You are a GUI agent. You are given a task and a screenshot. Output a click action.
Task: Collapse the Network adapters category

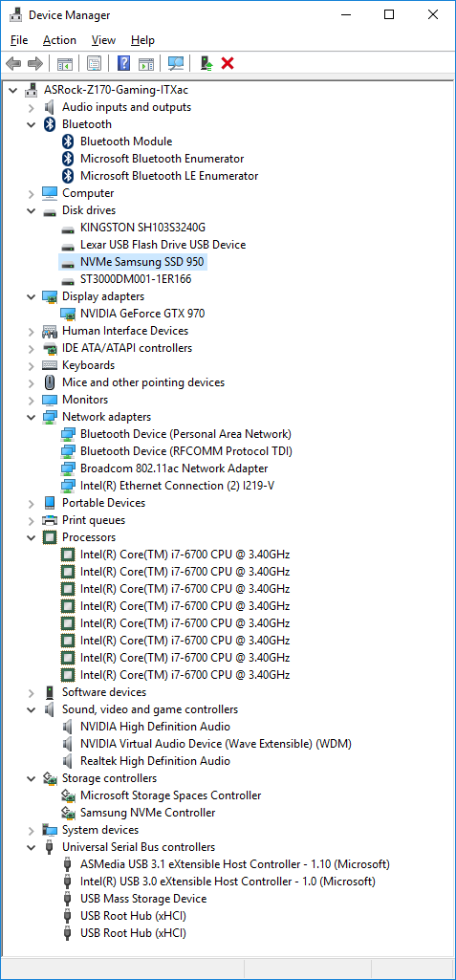point(32,417)
